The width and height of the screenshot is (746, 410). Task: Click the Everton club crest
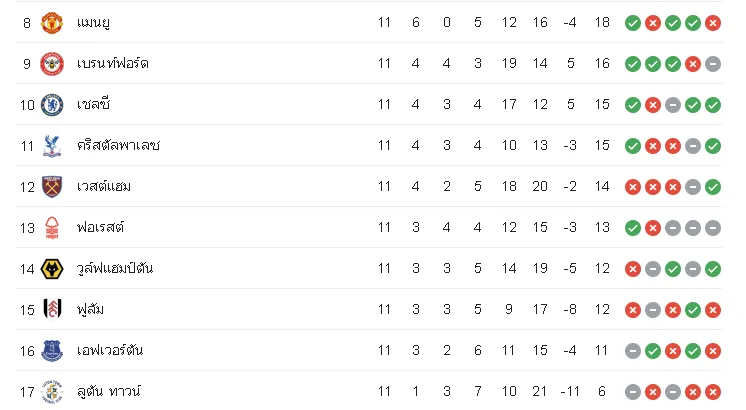coord(52,351)
